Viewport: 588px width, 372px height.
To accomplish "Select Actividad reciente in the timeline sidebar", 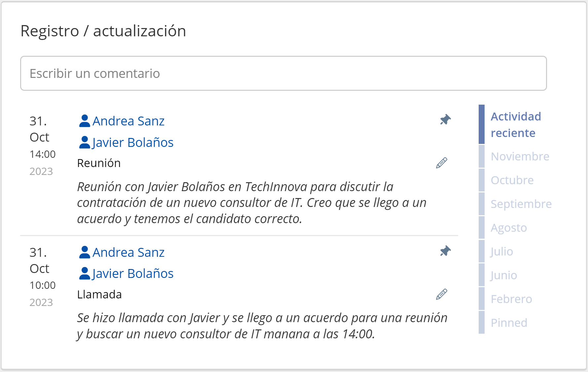I will [516, 124].
